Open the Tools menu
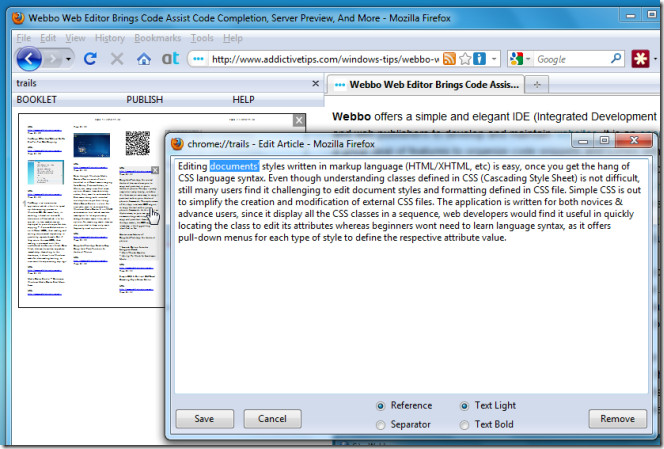 202,38
